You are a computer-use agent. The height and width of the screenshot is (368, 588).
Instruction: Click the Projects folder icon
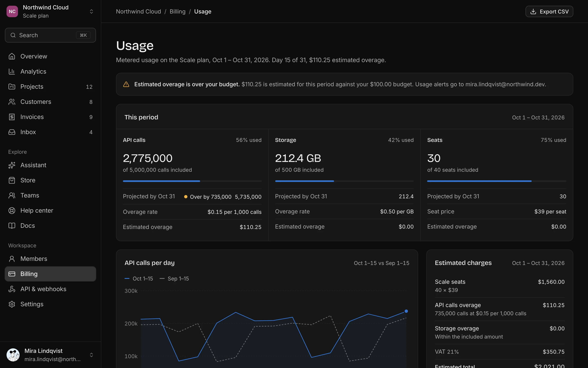12,86
